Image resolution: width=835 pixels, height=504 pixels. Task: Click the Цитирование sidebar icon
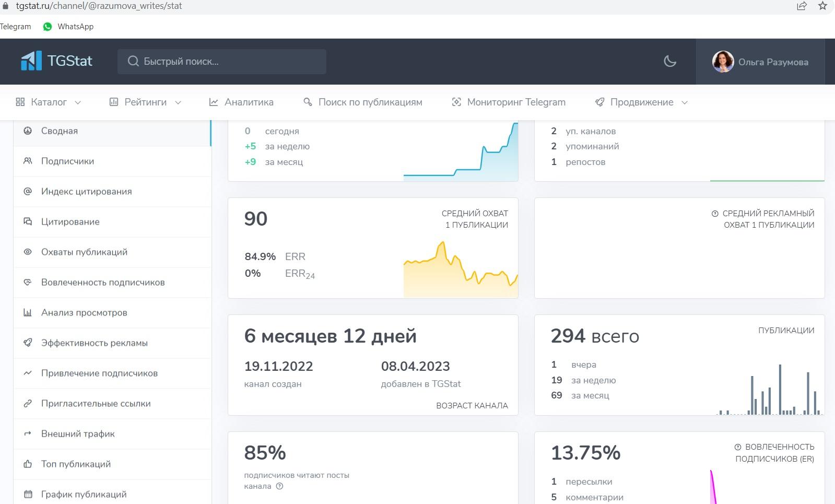[x=28, y=222]
